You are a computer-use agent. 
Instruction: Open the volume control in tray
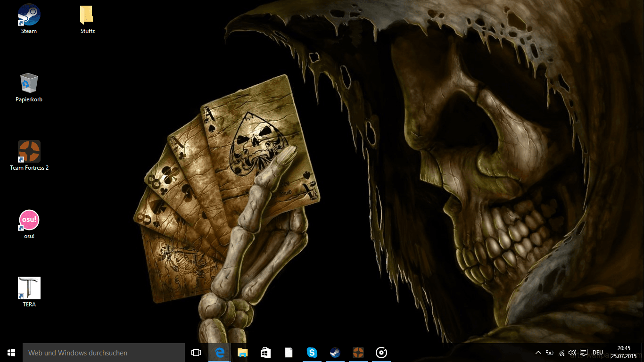pyautogui.click(x=572, y=353)
